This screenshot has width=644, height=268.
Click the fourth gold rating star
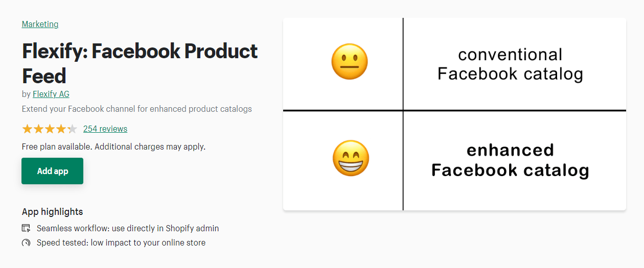[61, 129]
